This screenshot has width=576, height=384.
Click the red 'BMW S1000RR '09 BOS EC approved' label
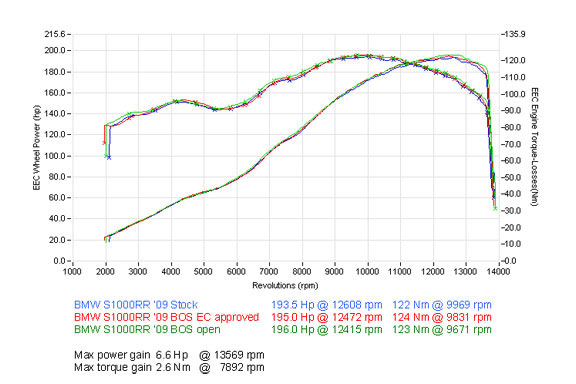(166, 317)
